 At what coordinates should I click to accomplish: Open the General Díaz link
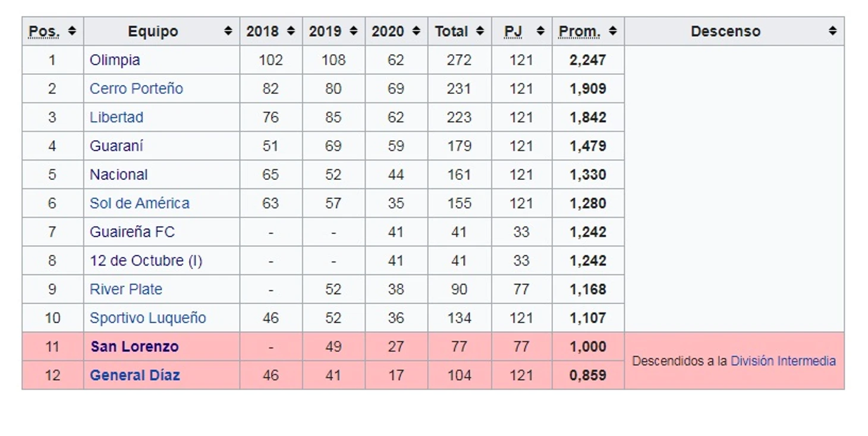[135, 375]
